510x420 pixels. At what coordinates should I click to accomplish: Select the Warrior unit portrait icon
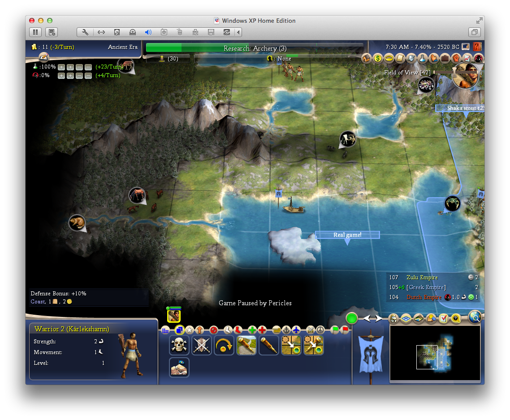(x=174, y=316)
